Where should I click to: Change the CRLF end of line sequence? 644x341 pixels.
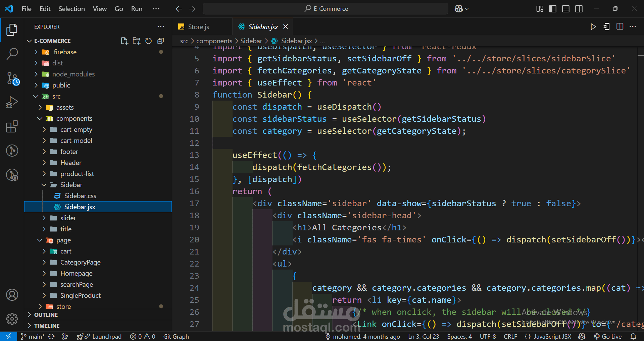click(x=510, y=336)
